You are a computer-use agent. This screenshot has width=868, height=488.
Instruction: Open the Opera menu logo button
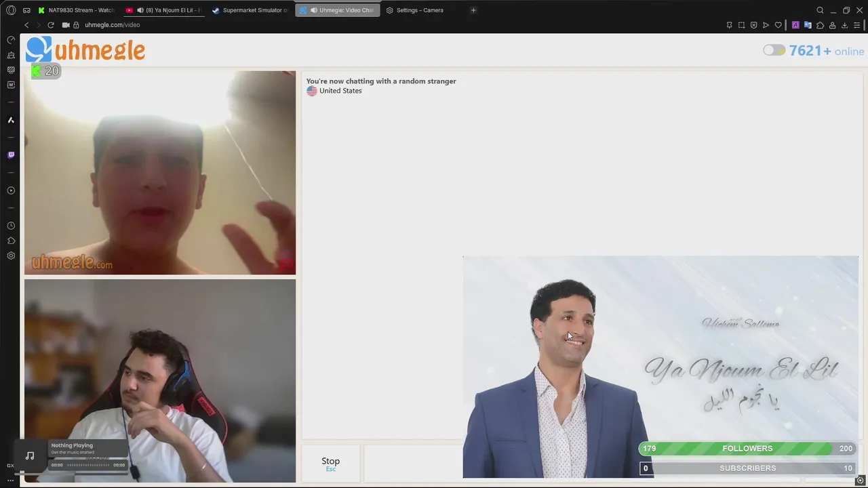point(11,10)
